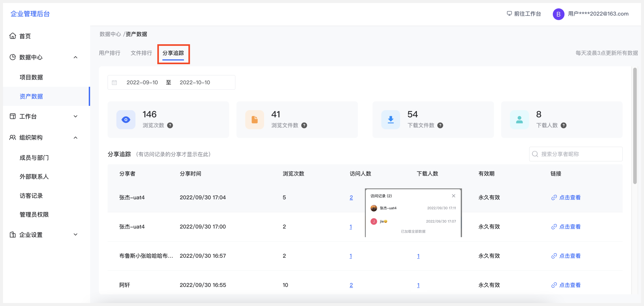Click 前往工作台 link

pyautogui.click(x=527, y=14)
